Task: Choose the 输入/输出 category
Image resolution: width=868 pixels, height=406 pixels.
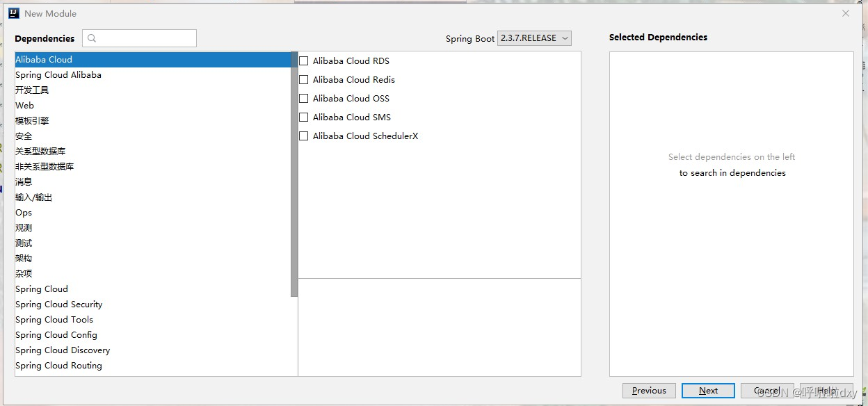Action: (x=153, y=197)
